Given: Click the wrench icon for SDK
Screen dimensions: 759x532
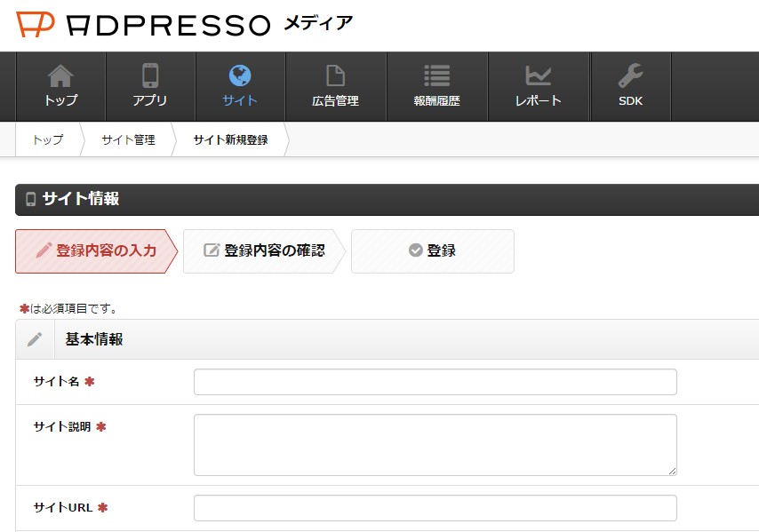Looking at the screenshot, I should [x=630, y=77].
